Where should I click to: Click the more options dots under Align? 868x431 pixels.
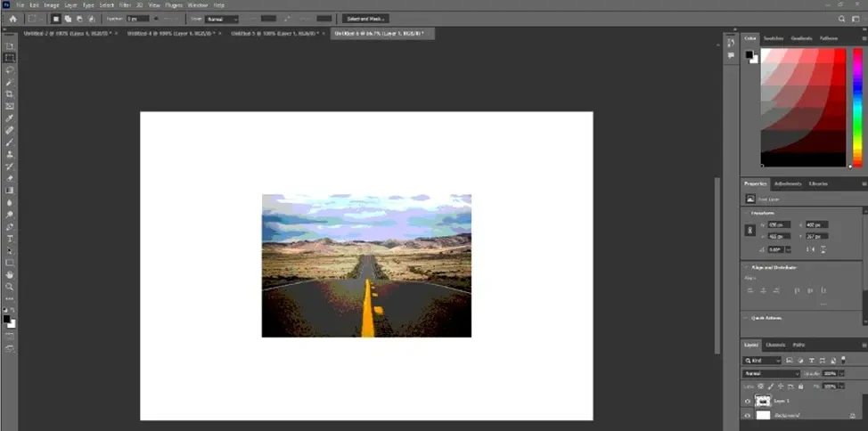(x=823, y=305)
